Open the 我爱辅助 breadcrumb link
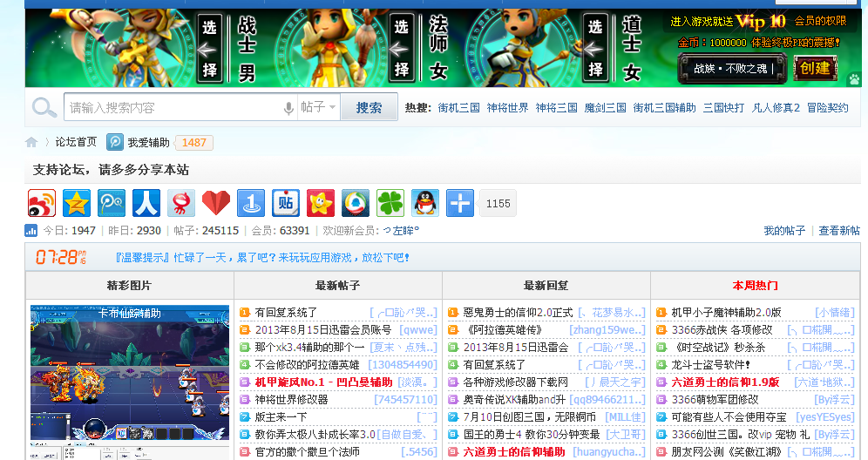 click(x=148, y=143)
